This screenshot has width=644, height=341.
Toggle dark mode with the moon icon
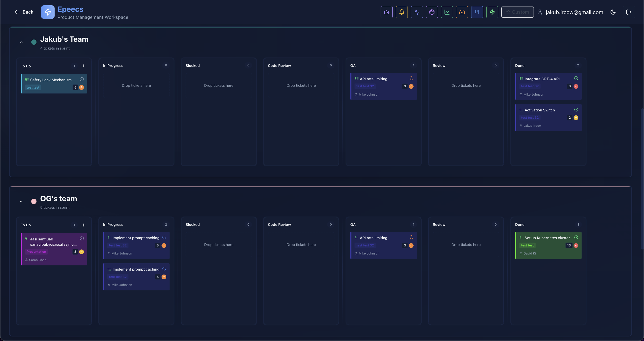pos(613,12)
